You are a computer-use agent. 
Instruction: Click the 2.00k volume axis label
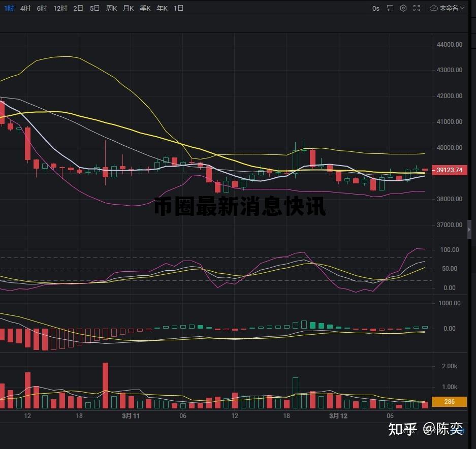coord(450,366)
